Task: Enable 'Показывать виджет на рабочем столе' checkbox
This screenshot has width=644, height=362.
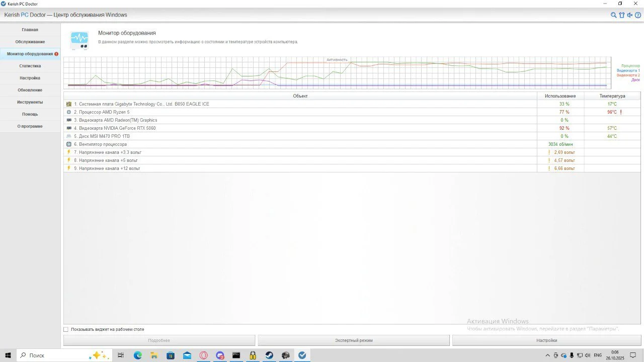Action: point(66,329)
